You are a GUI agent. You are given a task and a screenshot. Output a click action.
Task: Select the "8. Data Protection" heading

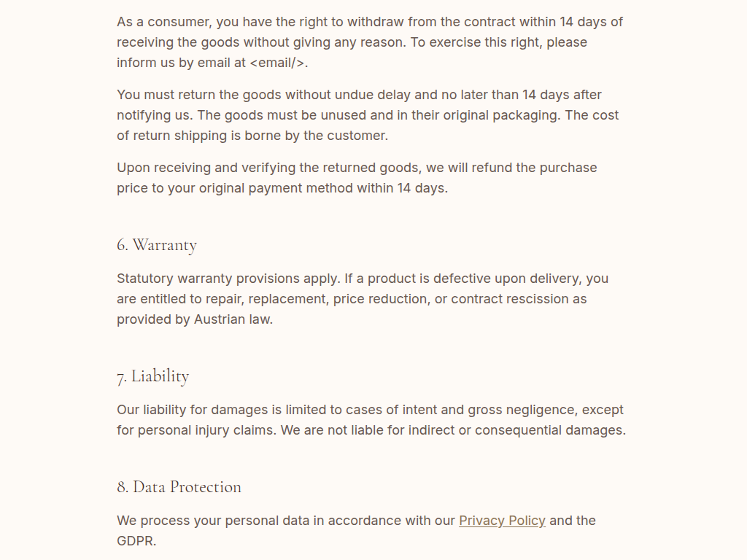tap(179, 487)
